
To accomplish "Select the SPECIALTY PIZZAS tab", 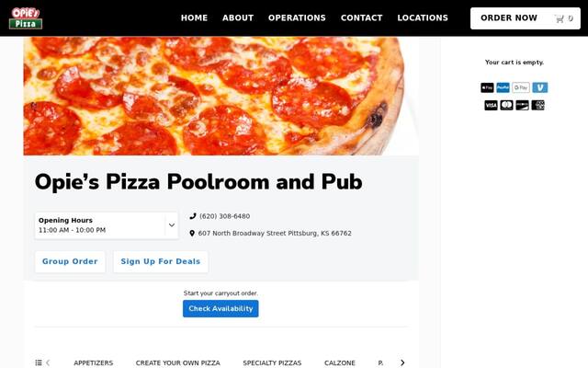I will point(272,362).
